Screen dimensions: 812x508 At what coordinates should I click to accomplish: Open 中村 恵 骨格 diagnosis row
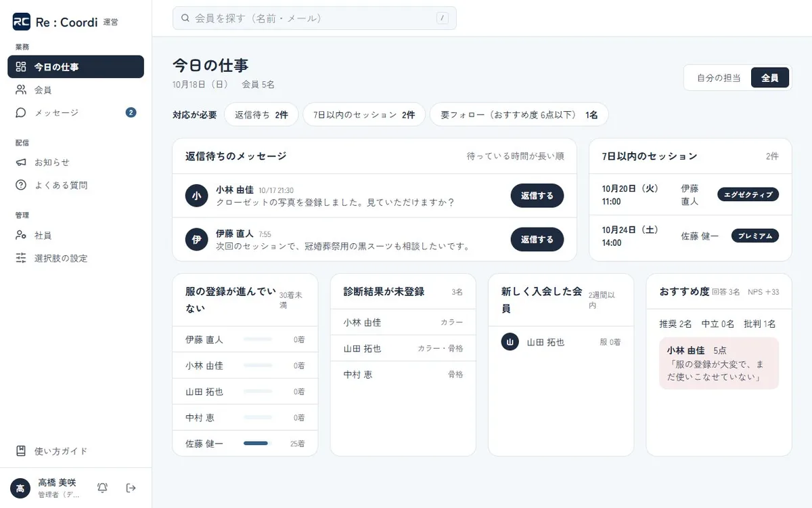(403, 375)
